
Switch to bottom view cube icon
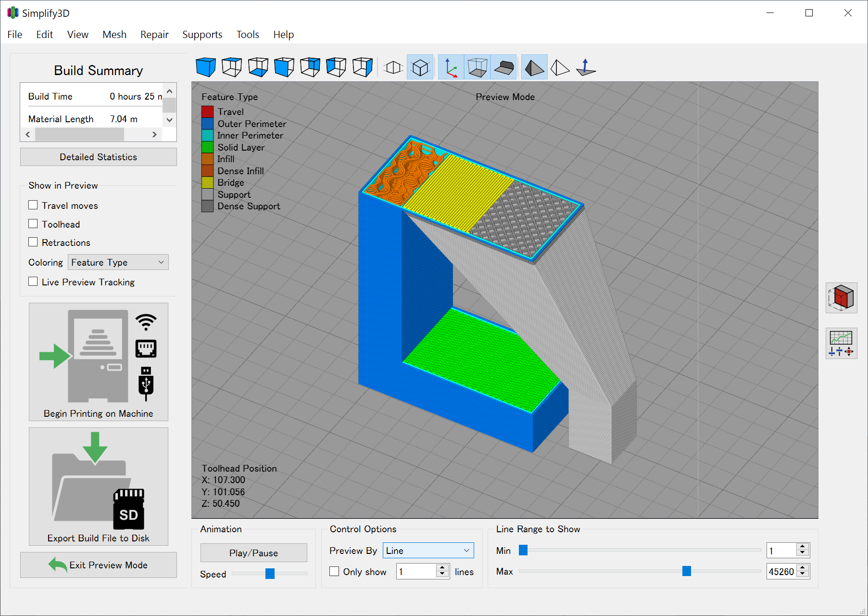click(258, 67)
